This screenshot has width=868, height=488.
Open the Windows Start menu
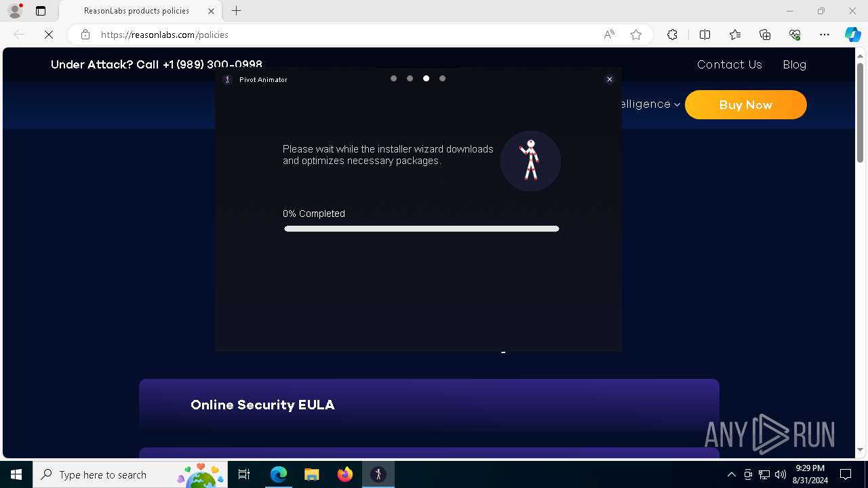pos(16,474)
